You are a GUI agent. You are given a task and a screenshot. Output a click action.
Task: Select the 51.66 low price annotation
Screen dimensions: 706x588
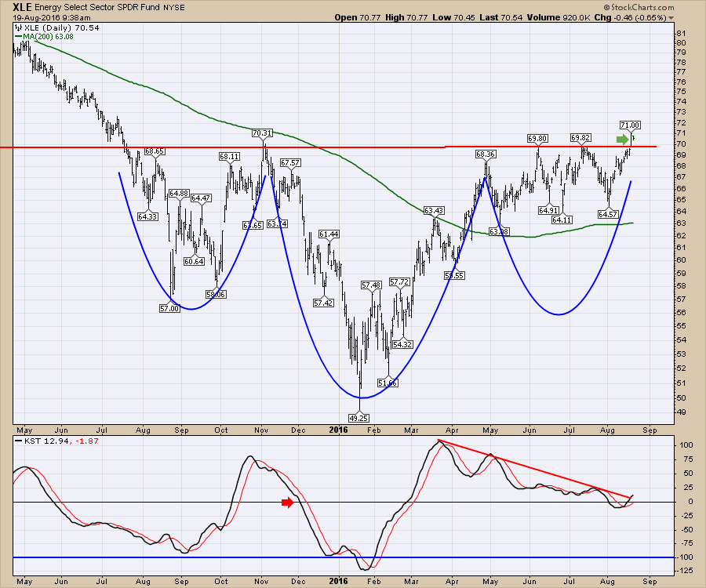pyautogui.click(x=388, y=383)
